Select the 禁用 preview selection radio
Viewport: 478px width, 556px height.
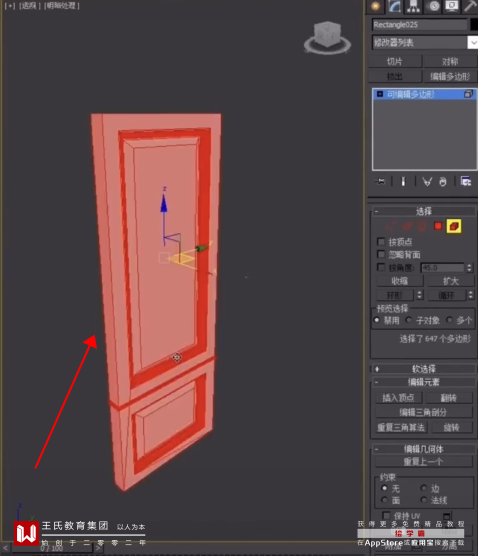pos(377,320)
